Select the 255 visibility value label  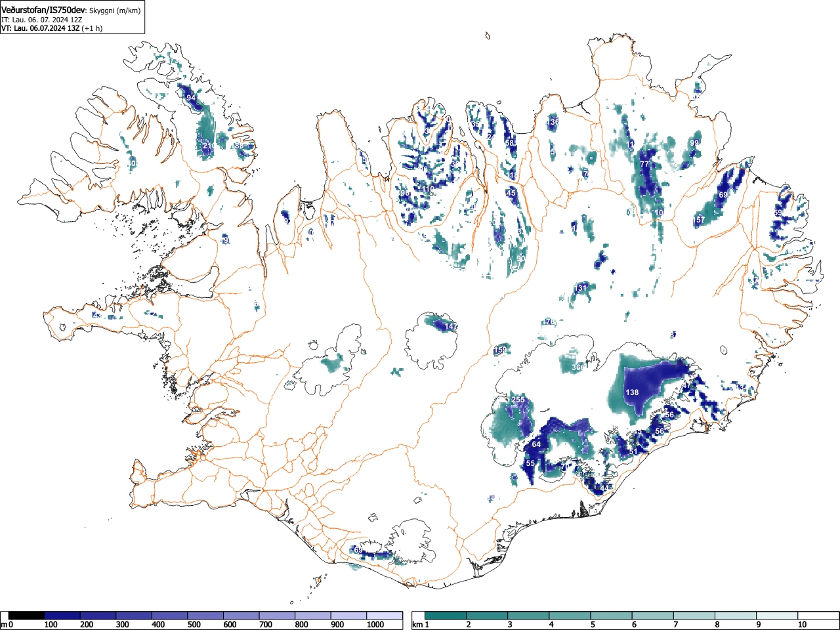point(518,400)
